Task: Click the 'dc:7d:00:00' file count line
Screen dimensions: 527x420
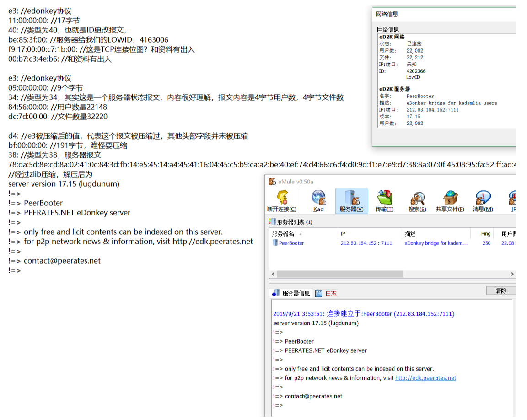Action: click(58, 117)
